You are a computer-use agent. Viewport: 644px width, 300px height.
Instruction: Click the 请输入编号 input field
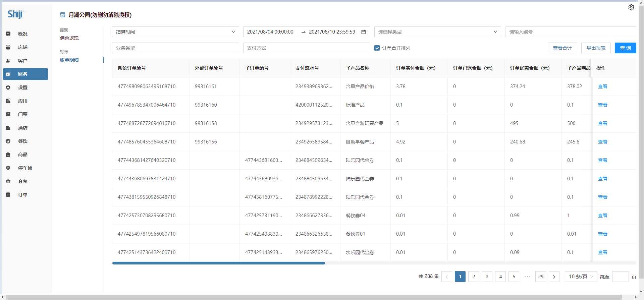(x=570, y=32)
